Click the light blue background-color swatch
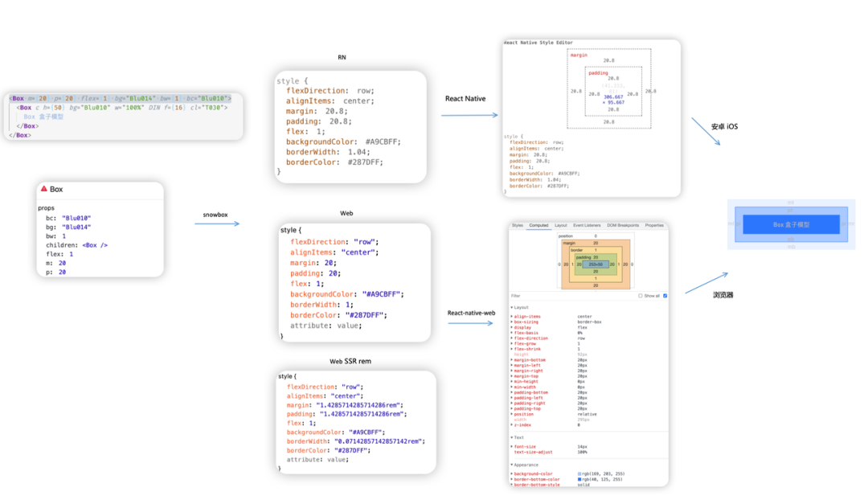 pyautogui.click(x=579, y=474)
